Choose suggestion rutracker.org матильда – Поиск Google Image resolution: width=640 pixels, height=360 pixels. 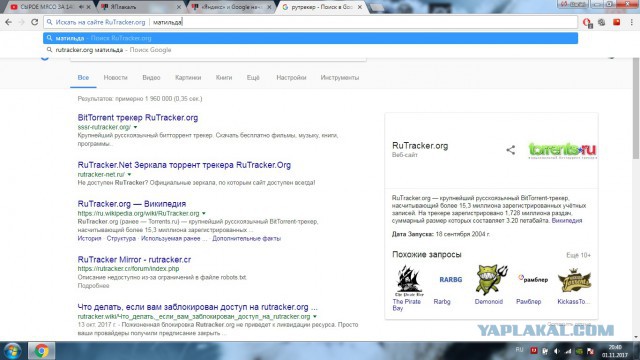(311, 50)
